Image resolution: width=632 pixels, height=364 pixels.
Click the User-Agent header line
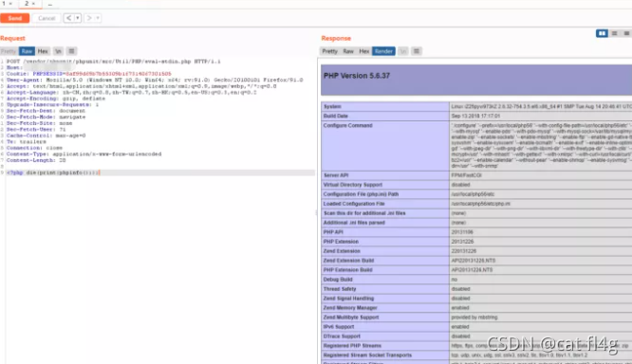point(155,80)
